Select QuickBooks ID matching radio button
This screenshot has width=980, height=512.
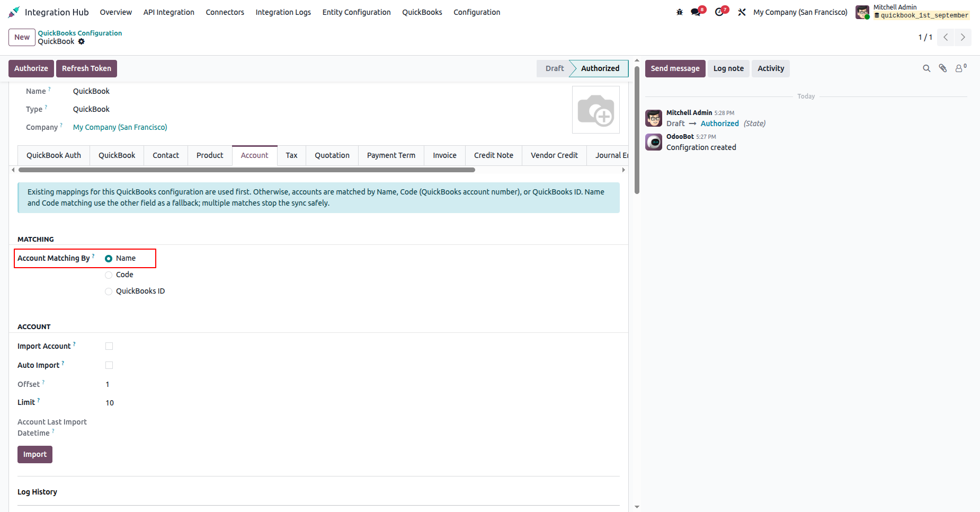point(109,292)
